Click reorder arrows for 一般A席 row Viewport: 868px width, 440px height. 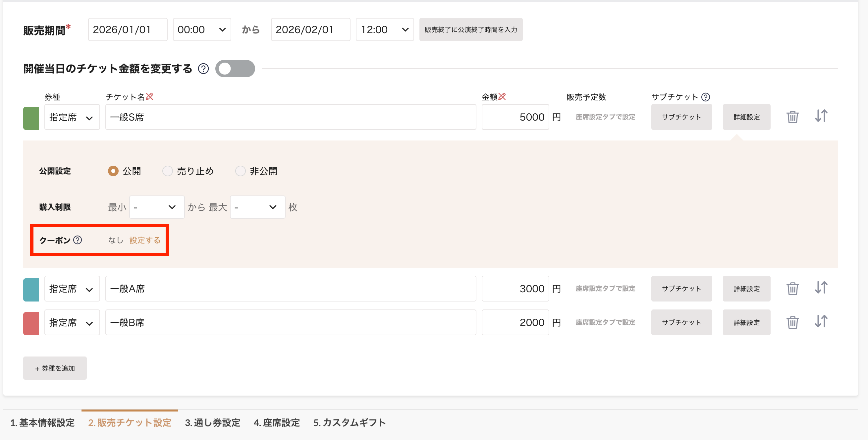(821, 288)
